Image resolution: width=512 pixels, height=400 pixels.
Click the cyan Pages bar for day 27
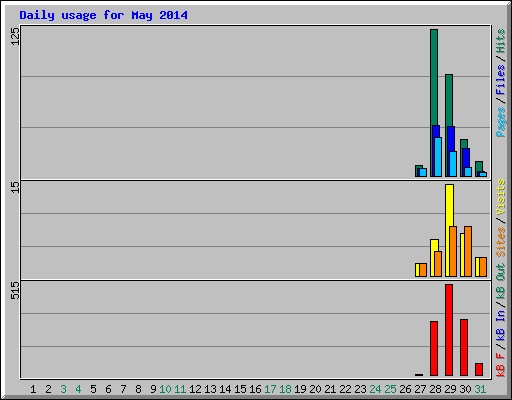[x=423, y=172]
